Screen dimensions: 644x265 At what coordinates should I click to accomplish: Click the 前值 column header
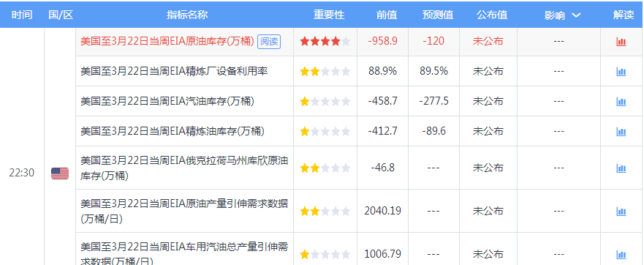click(387, 15)
